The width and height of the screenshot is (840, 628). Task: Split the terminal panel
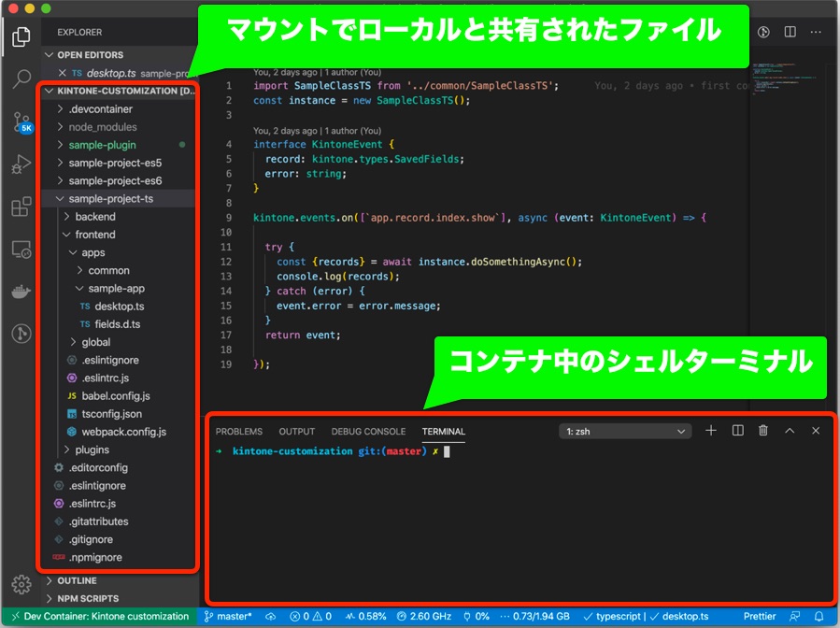pyautogui.click(x=737, y=430)
